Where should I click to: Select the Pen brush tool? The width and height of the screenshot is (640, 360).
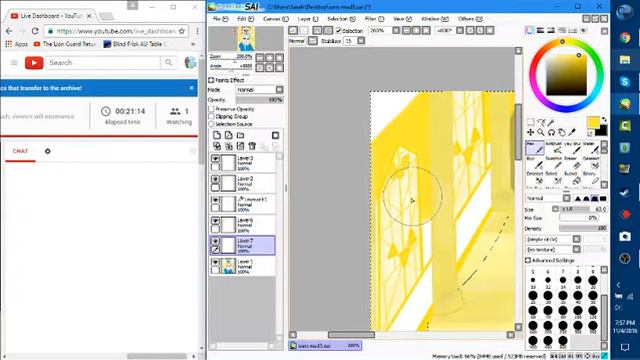click(x=534, y=148)
